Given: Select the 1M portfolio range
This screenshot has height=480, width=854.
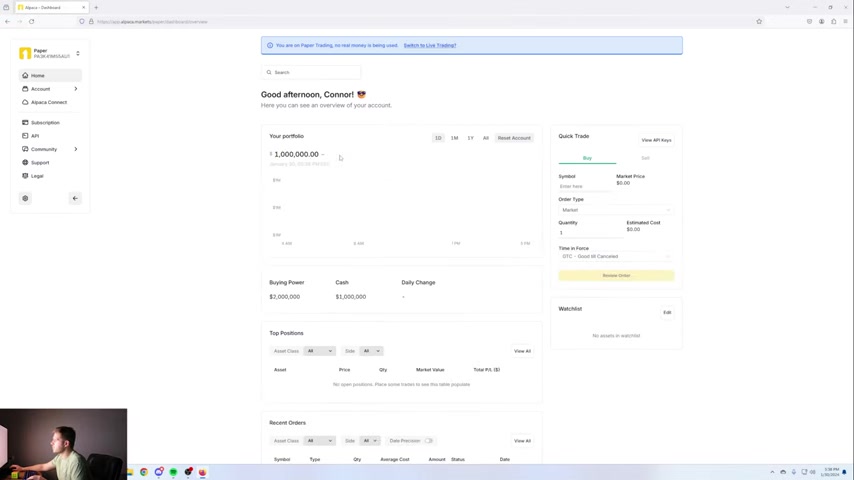Looking at the screenshot, I should (454, 138).
